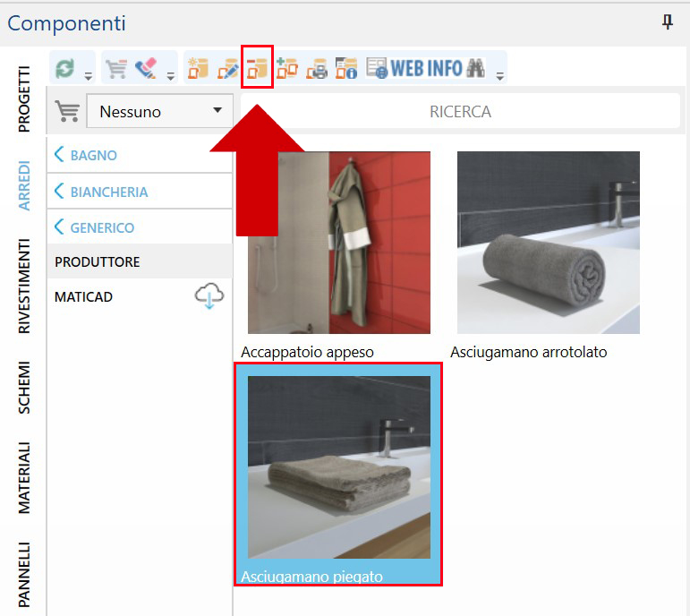Switch to the SCHEMI tab
Viewport: 690px width, 616px height.
[x=24, y=388]
